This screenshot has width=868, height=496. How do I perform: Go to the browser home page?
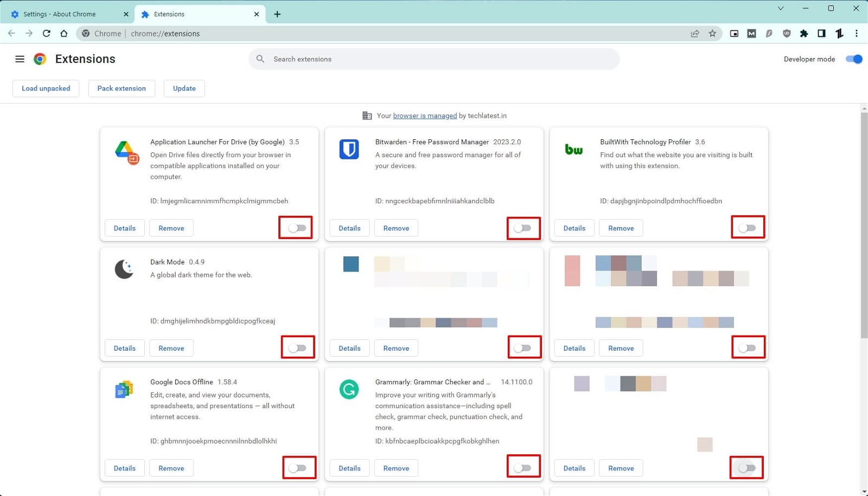click(x=64, y=34)
